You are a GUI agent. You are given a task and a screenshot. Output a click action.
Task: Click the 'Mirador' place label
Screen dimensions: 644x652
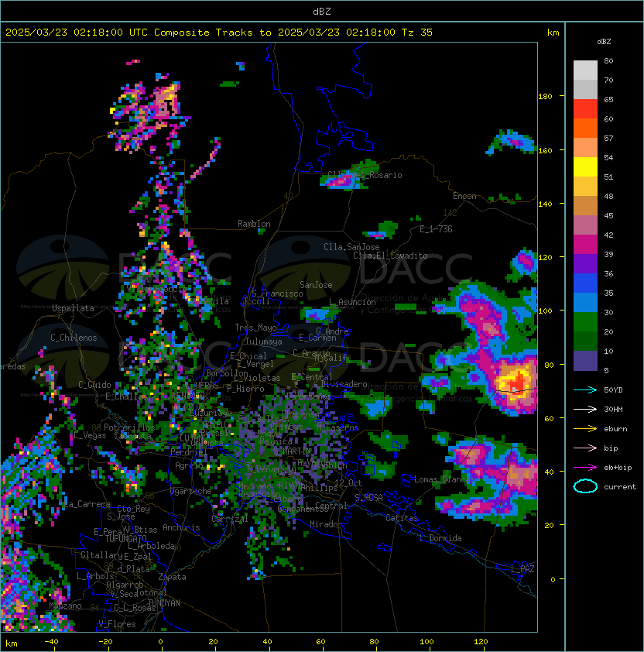[327, 524]
